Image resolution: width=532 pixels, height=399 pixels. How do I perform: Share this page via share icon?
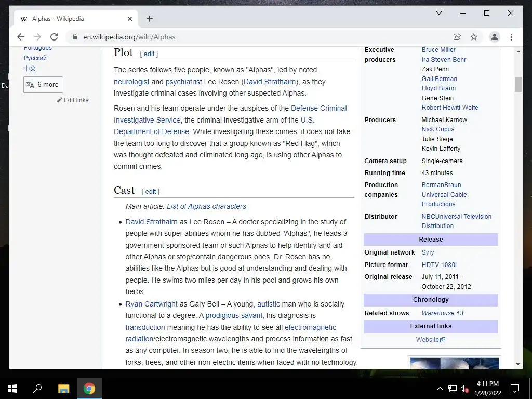click(457, 37)
